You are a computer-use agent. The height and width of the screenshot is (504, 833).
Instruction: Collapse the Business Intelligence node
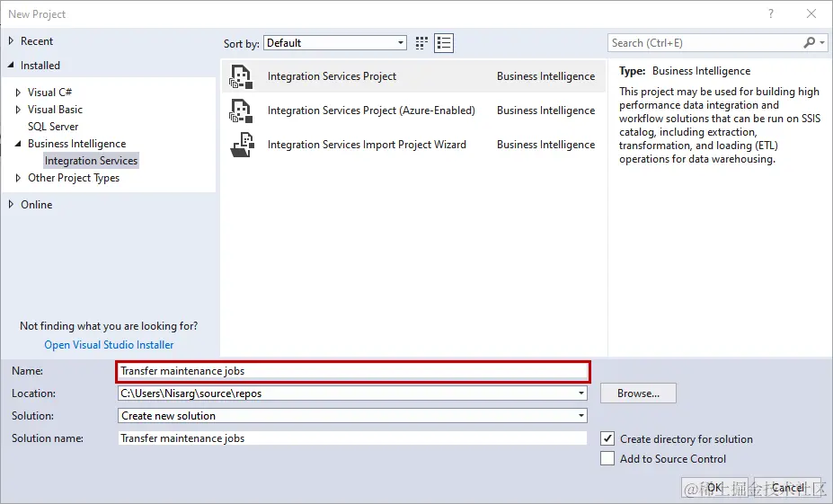point(18,144)
